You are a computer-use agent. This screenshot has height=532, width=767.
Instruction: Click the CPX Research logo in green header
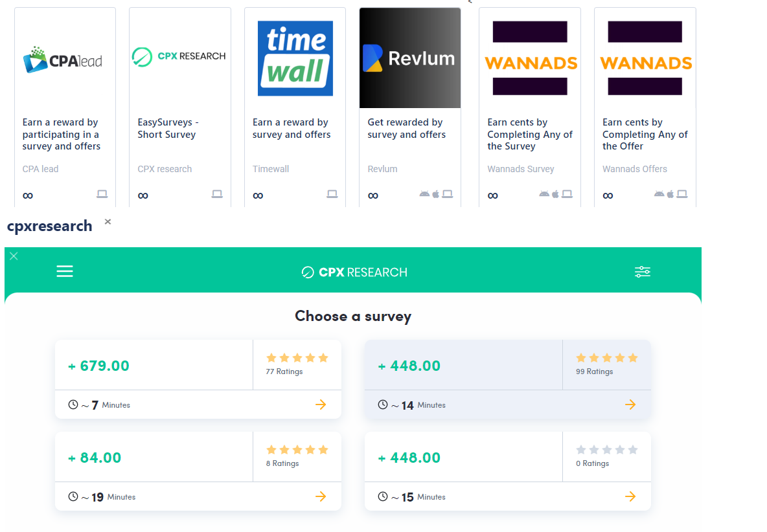tap(354, 272)
